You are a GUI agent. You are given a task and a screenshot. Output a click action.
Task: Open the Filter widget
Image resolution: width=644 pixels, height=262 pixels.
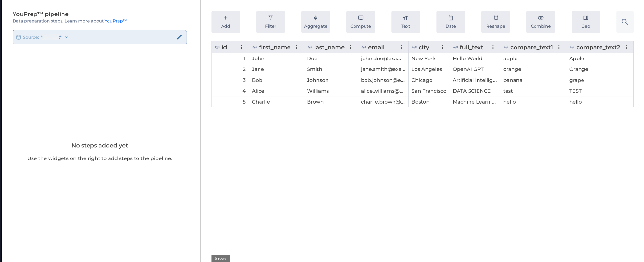[x=270, y=22]
